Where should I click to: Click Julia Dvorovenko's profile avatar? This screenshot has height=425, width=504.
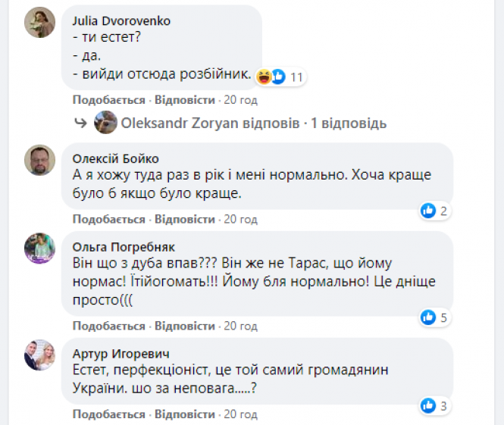[x=40, y=23]
